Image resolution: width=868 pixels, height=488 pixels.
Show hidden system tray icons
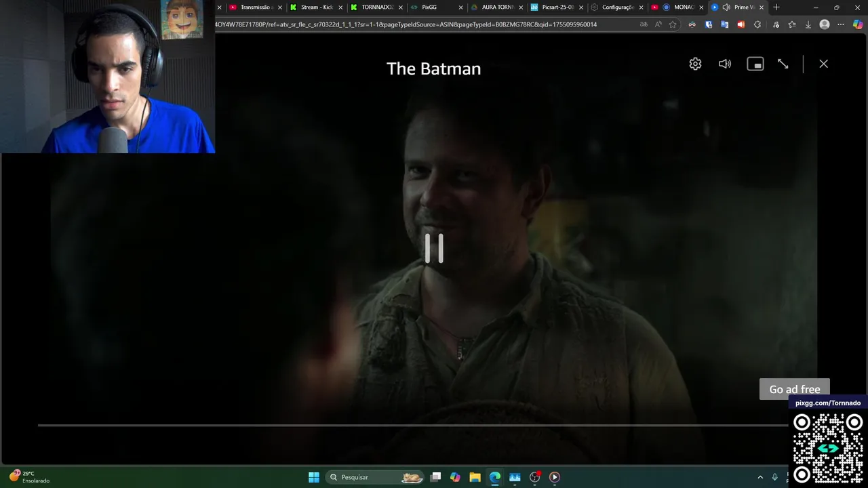[x=760, y=477]
